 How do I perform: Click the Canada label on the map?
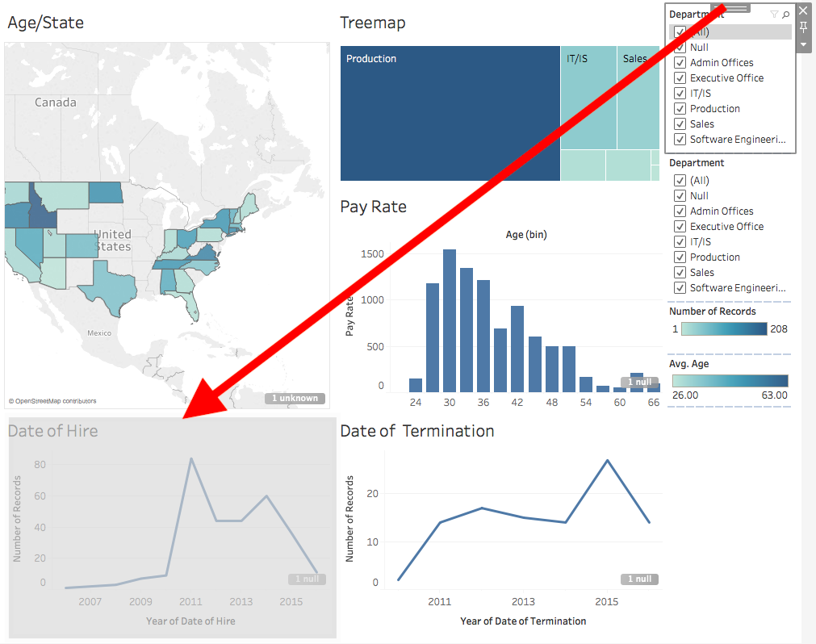click(55, 102)
